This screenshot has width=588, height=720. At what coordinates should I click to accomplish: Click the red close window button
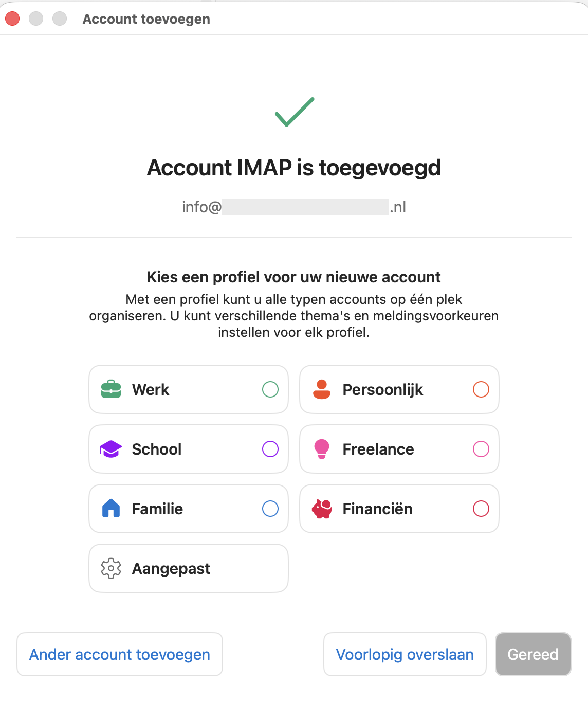(12, 19)
